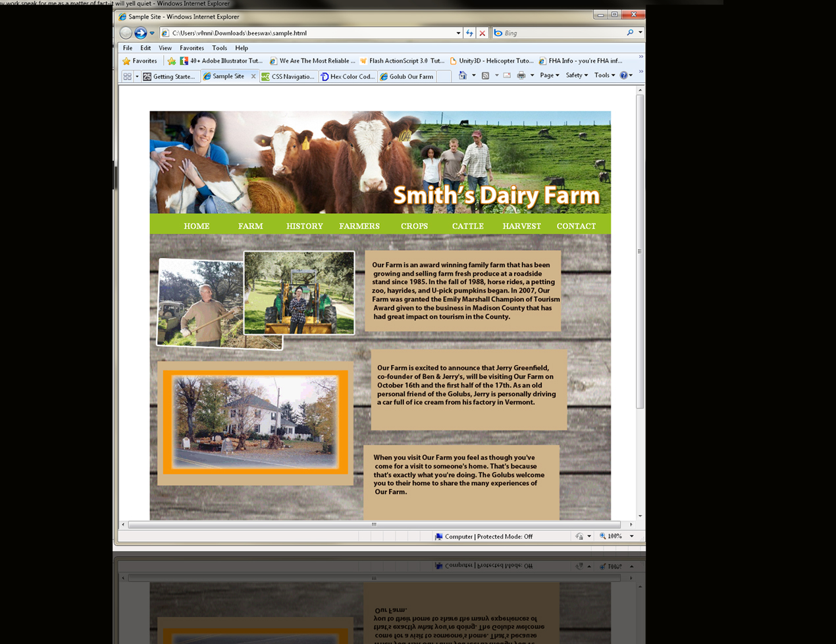Click the search magnifier icon

630,32
